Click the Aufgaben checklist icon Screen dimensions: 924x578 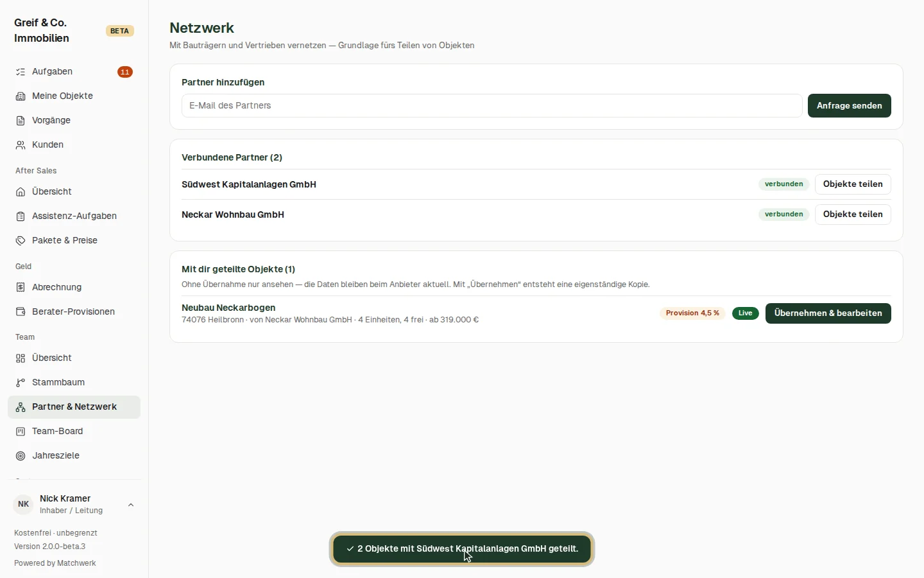[21, 72]
